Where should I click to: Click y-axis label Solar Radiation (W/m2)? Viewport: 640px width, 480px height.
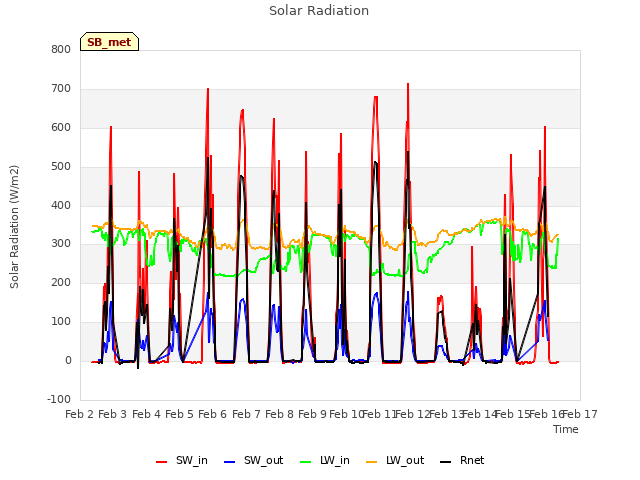pyautogui.click(x=14, y=227)
